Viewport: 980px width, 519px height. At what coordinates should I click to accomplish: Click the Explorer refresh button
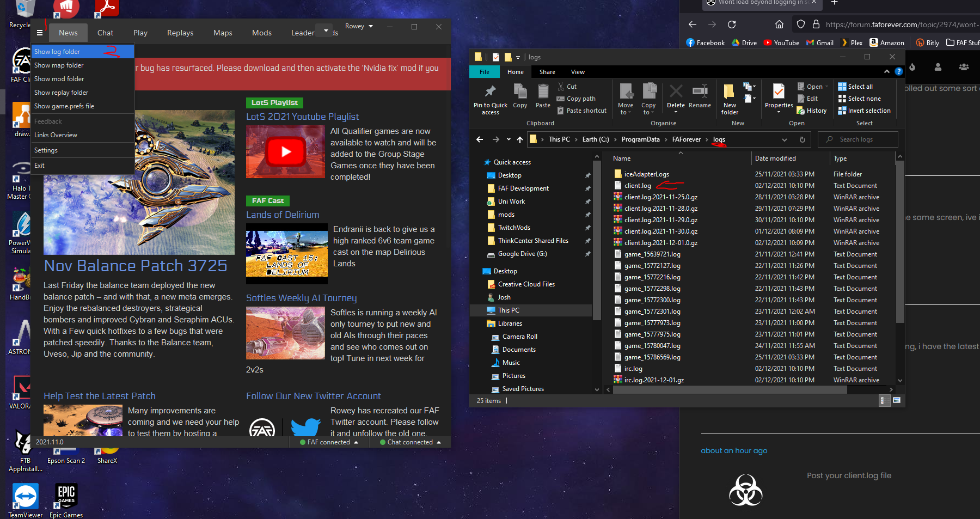click(x=802, y=139)
